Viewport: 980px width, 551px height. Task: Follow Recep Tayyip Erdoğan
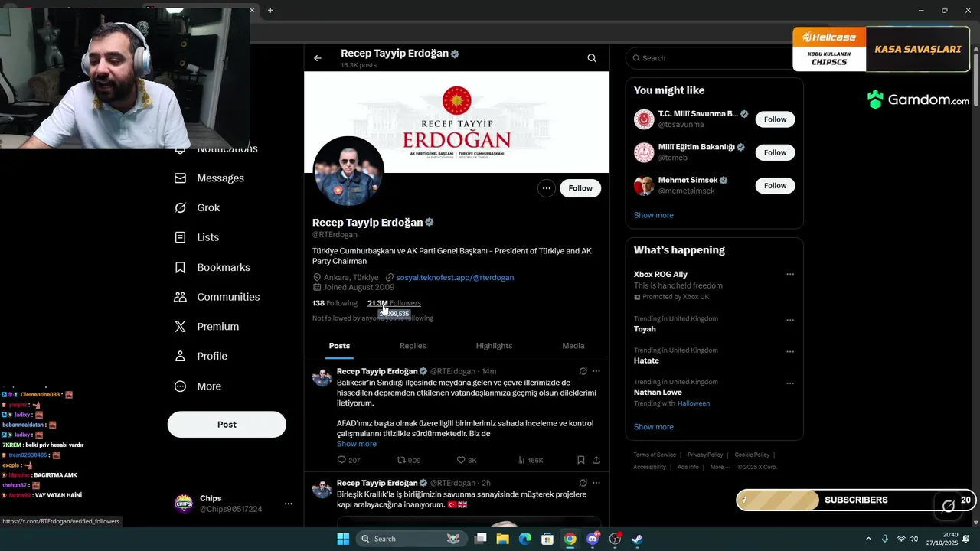pos(580,188)
